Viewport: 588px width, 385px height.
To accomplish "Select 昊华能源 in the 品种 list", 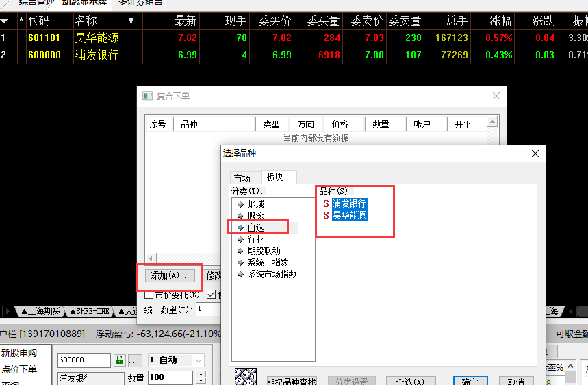I will [349, 215].
